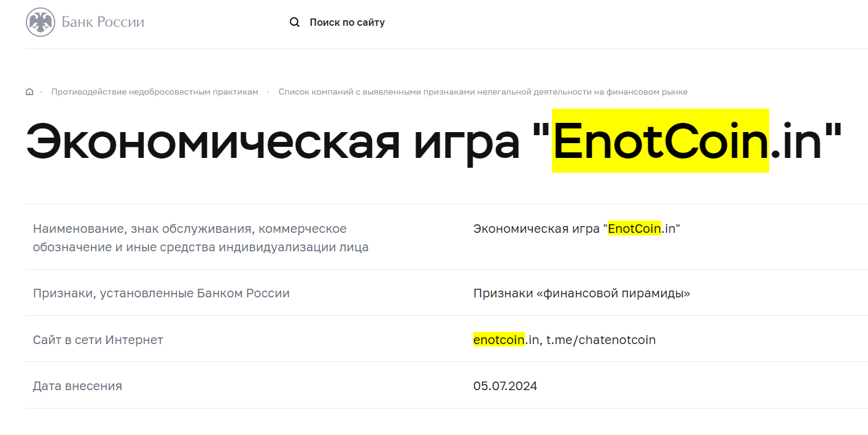Viewport: 868px width, 435px height.
Task: Click highlighted 'EnotCoin' in the page heading
Action: (661, 141)
